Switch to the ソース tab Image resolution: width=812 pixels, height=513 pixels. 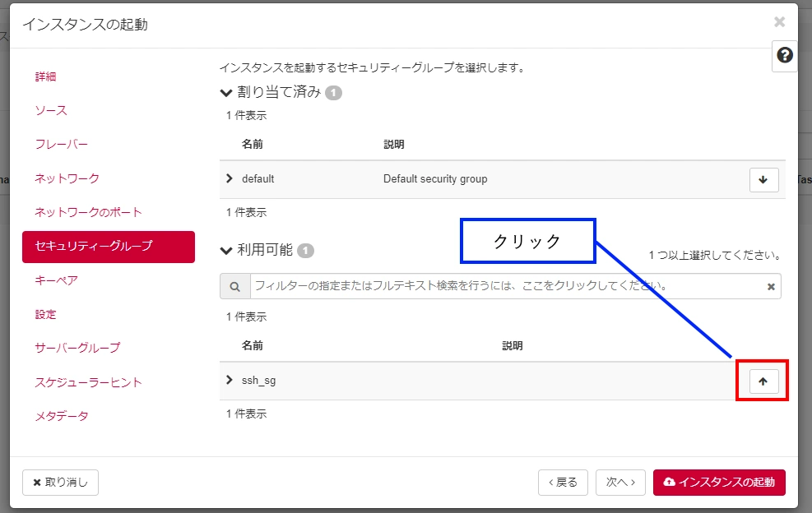coord(51,110)
